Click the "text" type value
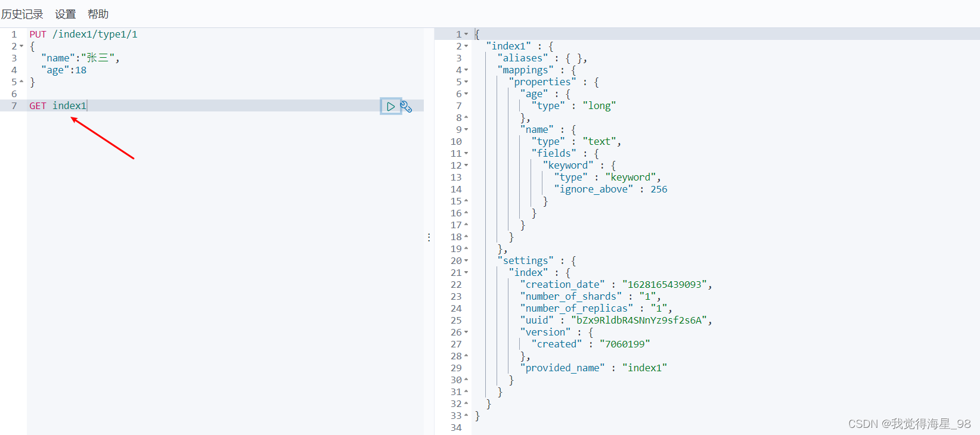 (599, 141)
